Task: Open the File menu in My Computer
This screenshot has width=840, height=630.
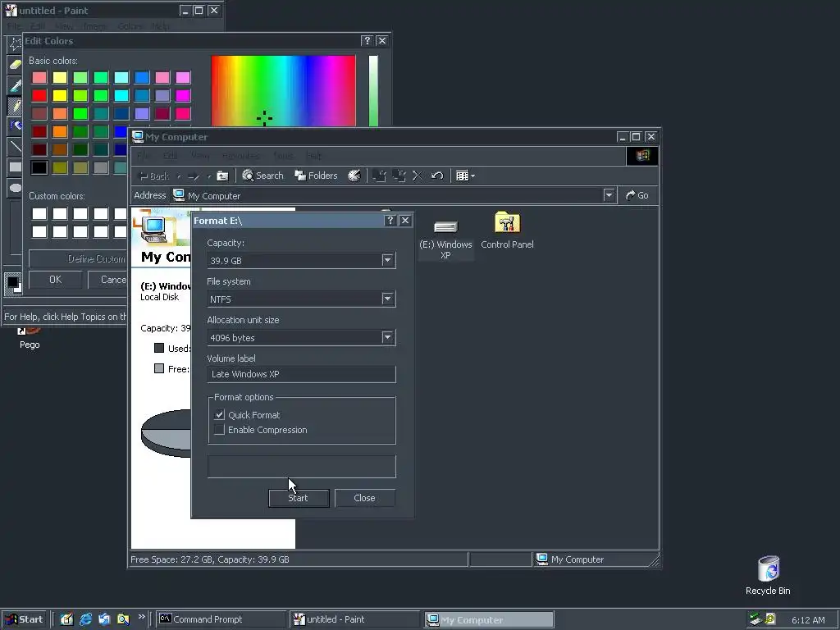Action: (144, 156)
